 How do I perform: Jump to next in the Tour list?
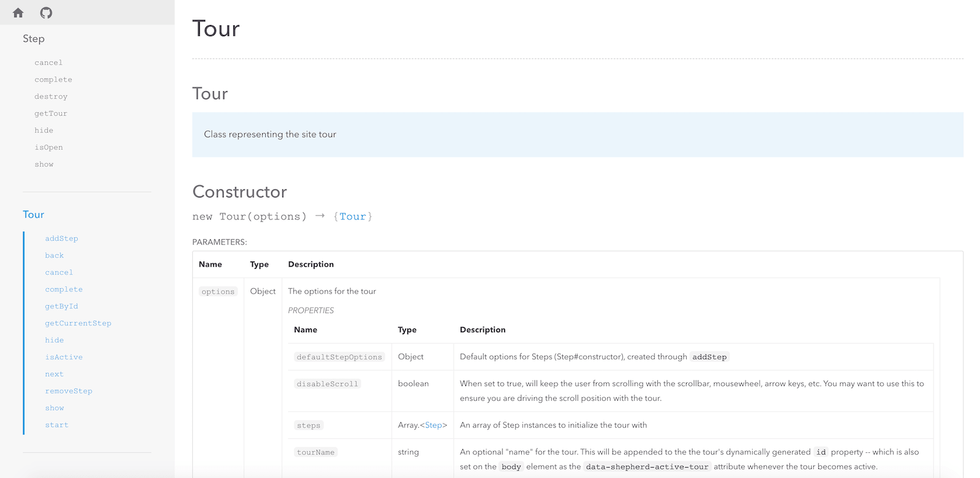pyautogui.click(x=55, y=374)
